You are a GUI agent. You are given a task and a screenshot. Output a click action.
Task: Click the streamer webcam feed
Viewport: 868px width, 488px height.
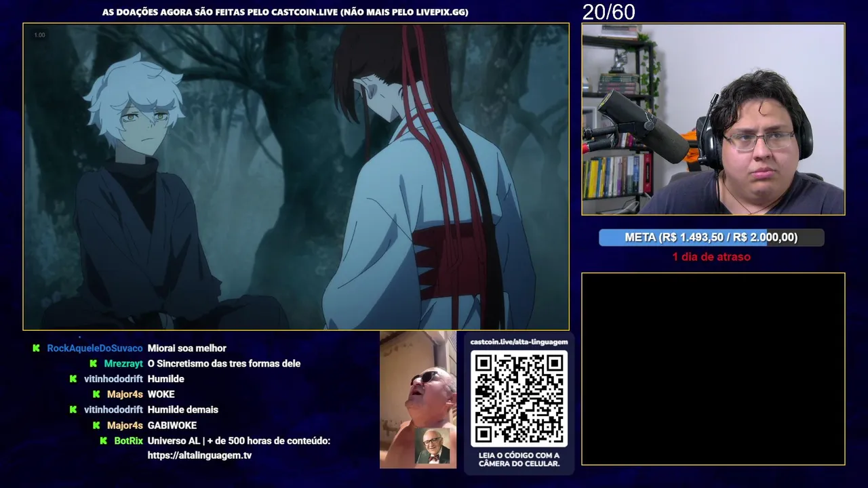pos(713,119)
